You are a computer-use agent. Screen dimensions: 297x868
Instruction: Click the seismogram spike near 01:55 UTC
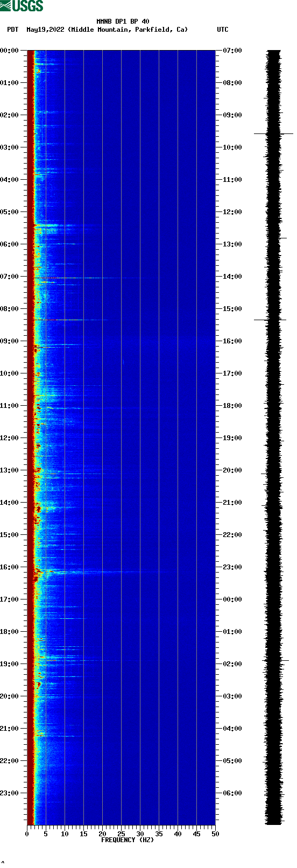click(275, 660)
